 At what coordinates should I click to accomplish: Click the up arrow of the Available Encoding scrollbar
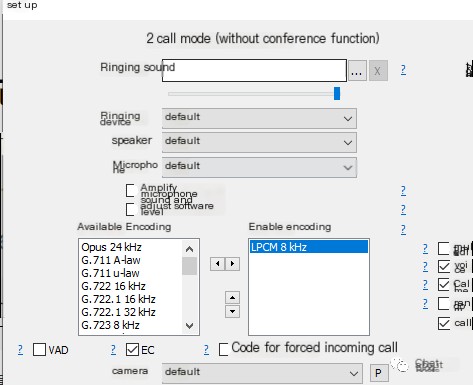tap(189, 249)
